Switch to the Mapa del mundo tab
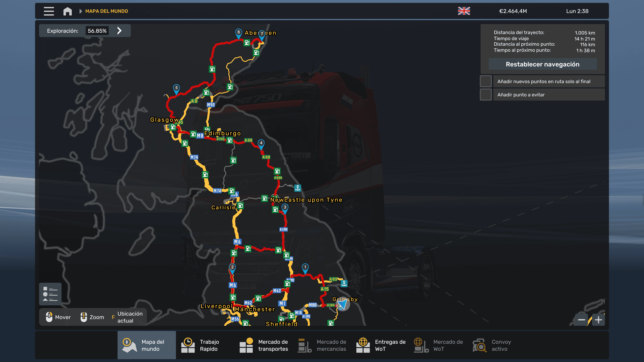The image size is (644, 362). (147, 345)
